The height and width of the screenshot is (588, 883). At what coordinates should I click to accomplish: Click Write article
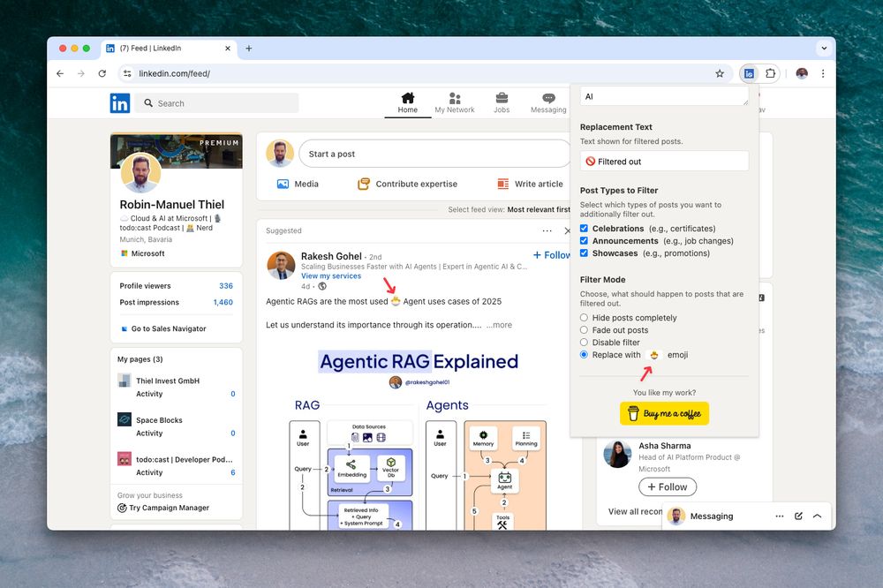click(x=530, y=184)
